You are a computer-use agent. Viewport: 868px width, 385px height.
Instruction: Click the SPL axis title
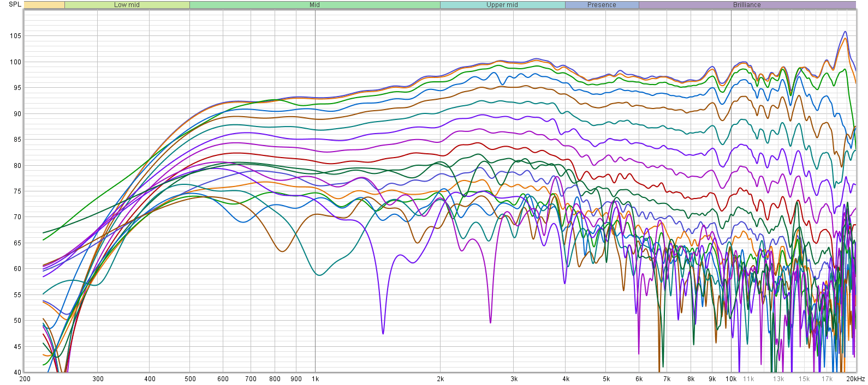[15, 4]
